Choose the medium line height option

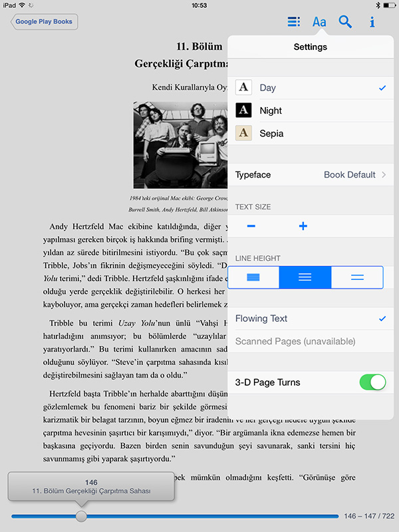click(x=305, y=277)
